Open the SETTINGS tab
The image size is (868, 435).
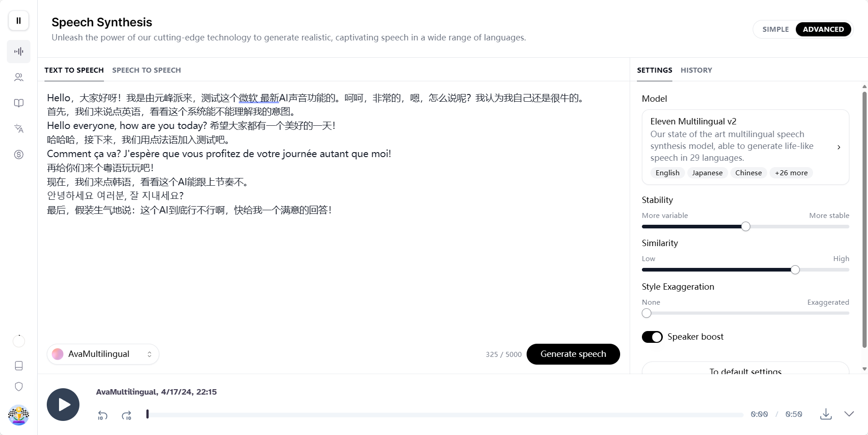point(654,70)
